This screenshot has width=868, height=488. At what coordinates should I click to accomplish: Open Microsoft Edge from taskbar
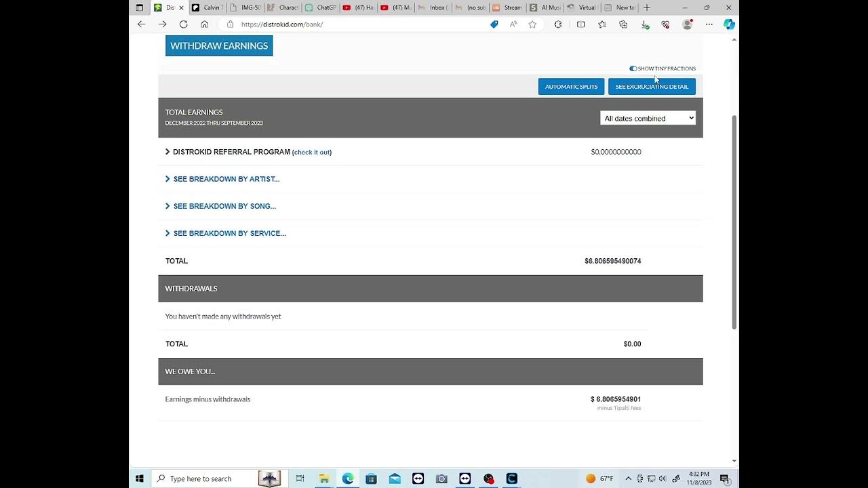coord(348,479)
